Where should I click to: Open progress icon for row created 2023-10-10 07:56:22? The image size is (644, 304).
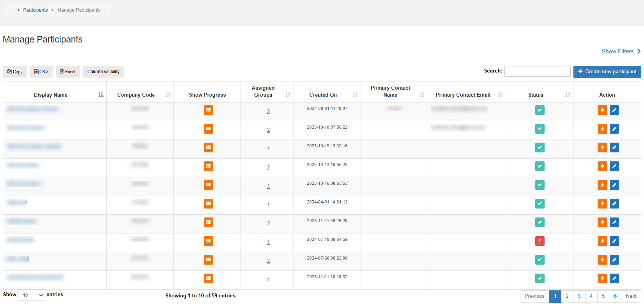209,129
